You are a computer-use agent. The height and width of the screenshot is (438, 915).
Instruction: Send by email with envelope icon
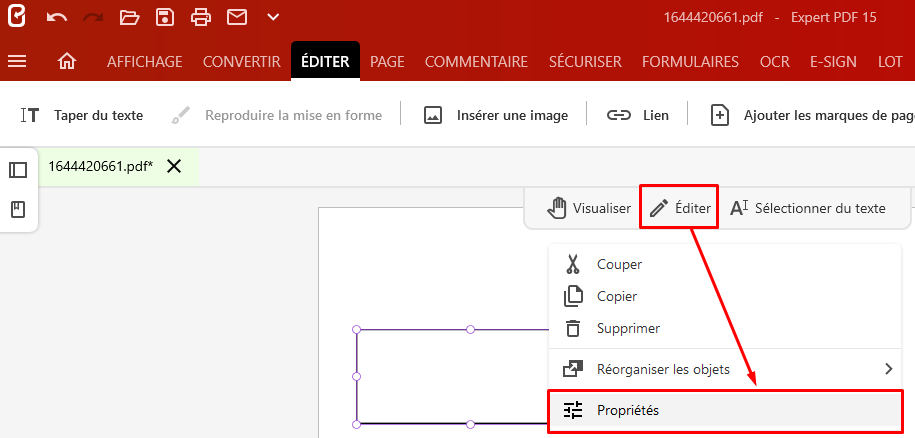pos(236,17)
